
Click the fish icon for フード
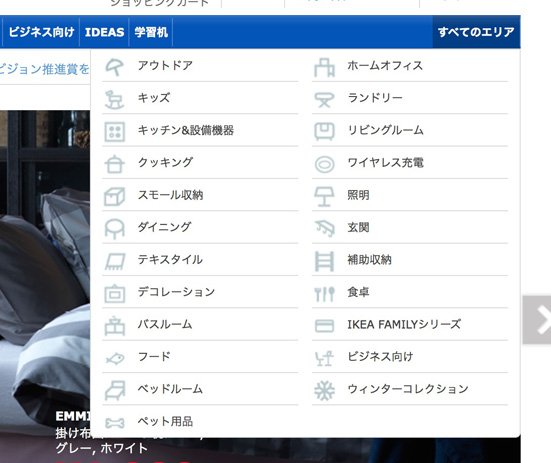(x=115, y=359)
